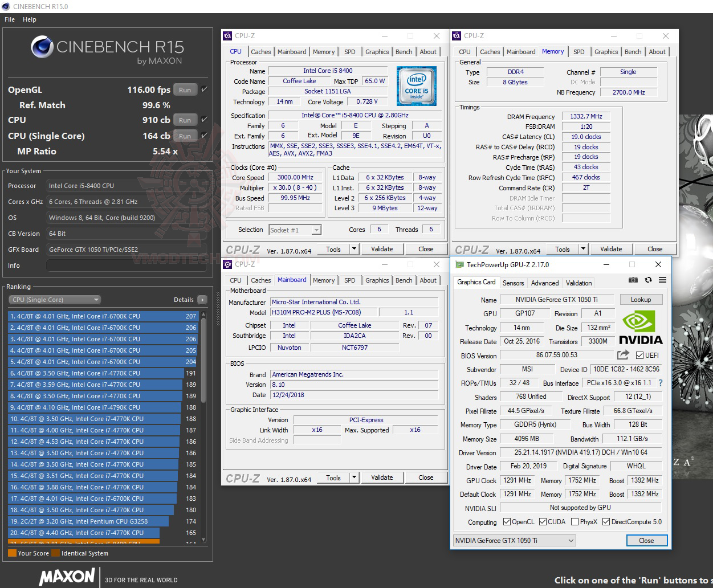Switch to Bench tab in Mainboard CPU-Z window
The width and height of the screenshot is (713, 588).
point(404,280)
